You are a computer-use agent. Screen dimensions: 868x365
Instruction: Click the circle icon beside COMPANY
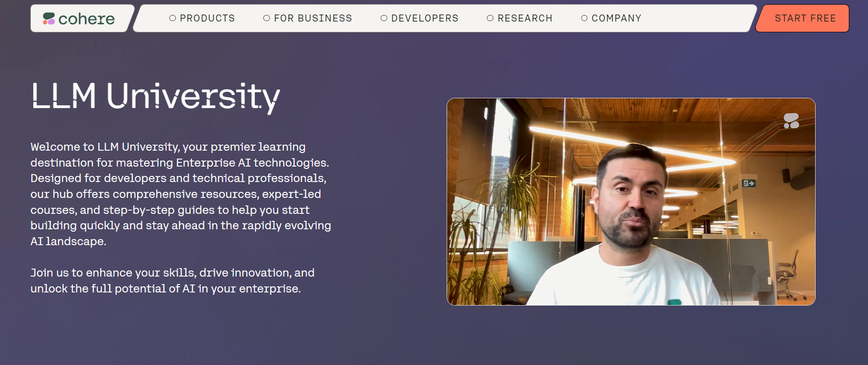click(584, 18)
